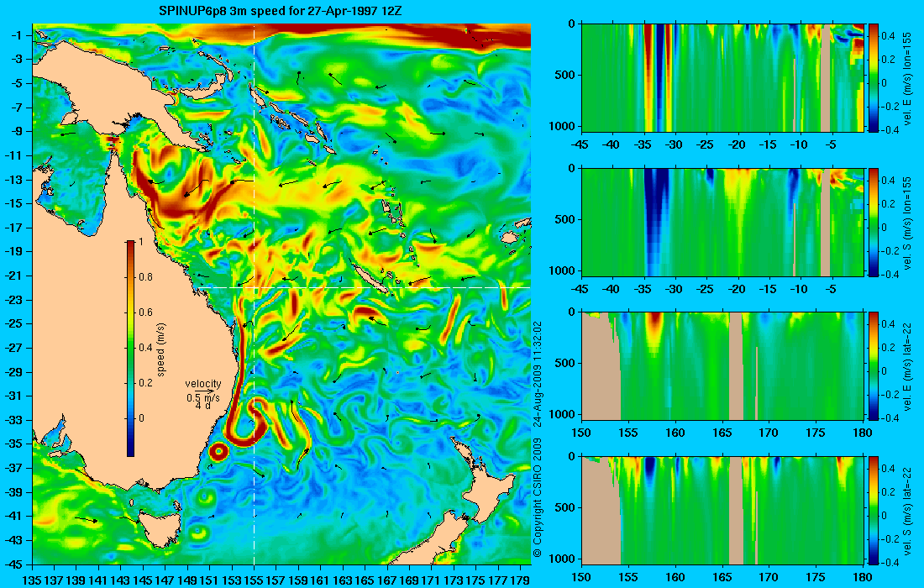Click the circular eddy ring southeast of Australia

coord(218,452)
